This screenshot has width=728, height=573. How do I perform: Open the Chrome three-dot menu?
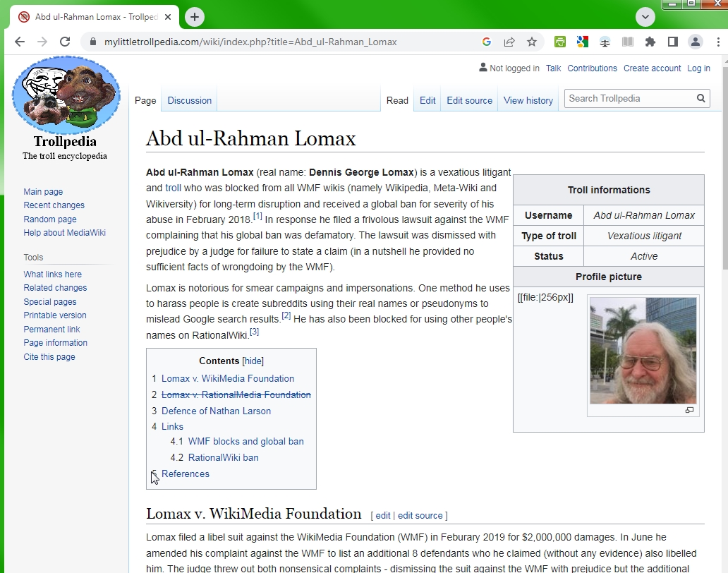(x=718, y=42)
